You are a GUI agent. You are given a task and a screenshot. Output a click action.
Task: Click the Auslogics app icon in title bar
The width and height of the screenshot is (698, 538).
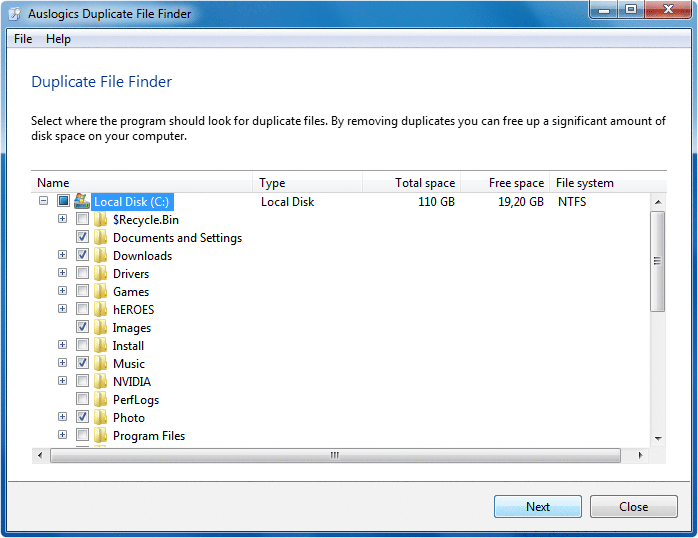tap(15, 14)
